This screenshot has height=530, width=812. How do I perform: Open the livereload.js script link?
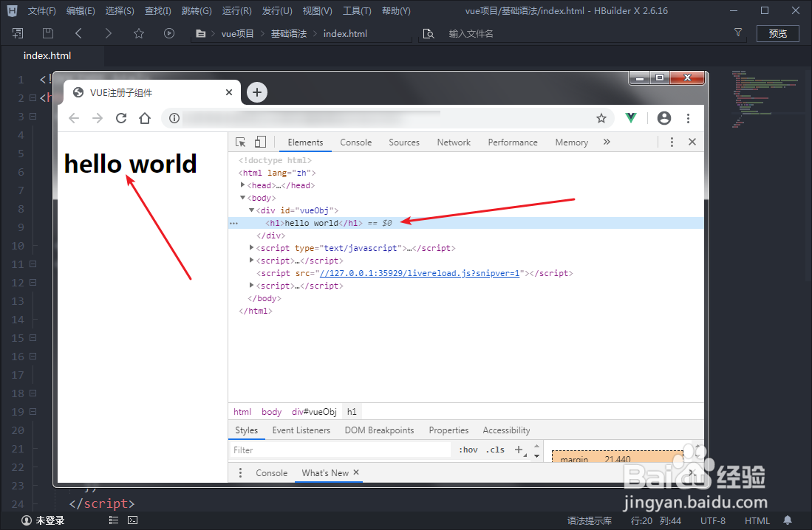pos(420,273)
